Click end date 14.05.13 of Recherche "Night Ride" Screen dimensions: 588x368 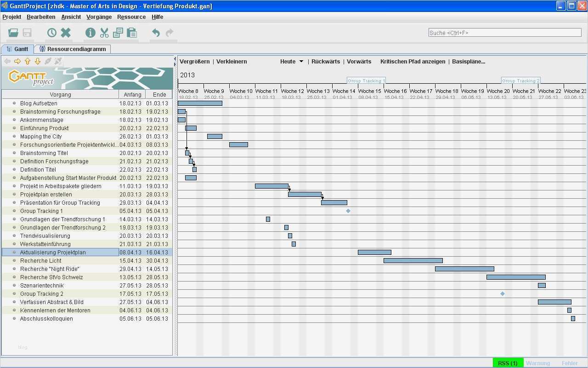click(157, 269)
